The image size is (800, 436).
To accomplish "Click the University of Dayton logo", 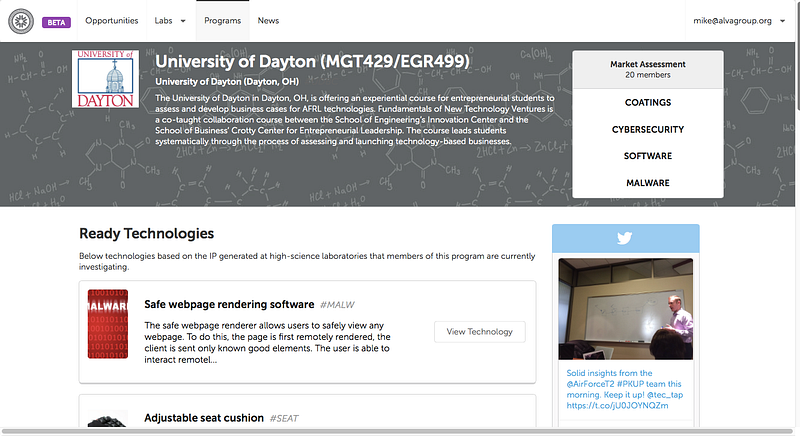I will [106, 79].
